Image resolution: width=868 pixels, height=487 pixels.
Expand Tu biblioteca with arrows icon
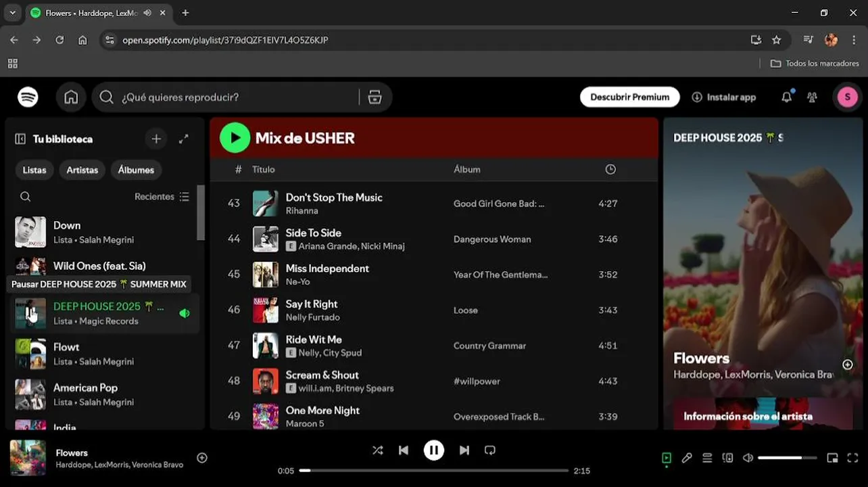coord(183,139)
